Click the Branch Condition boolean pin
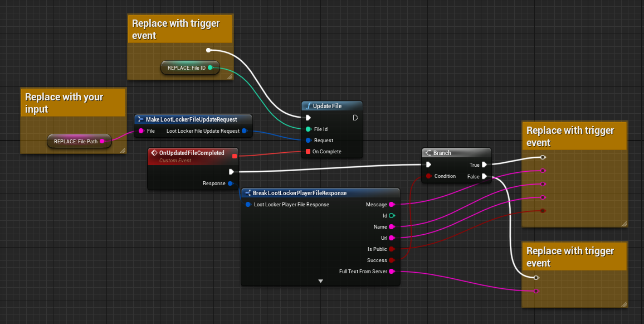 click(428, 176)
